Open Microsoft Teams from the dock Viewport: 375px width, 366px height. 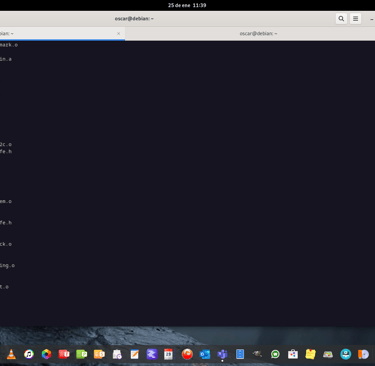coord(222,354)
